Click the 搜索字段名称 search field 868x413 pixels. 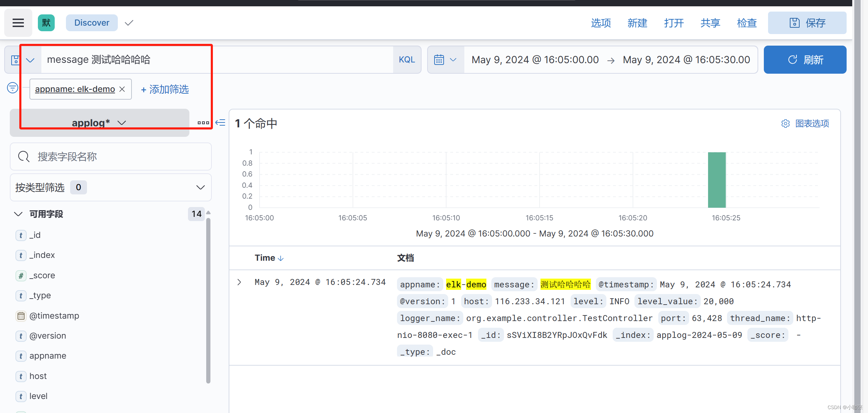coord(110,156)
